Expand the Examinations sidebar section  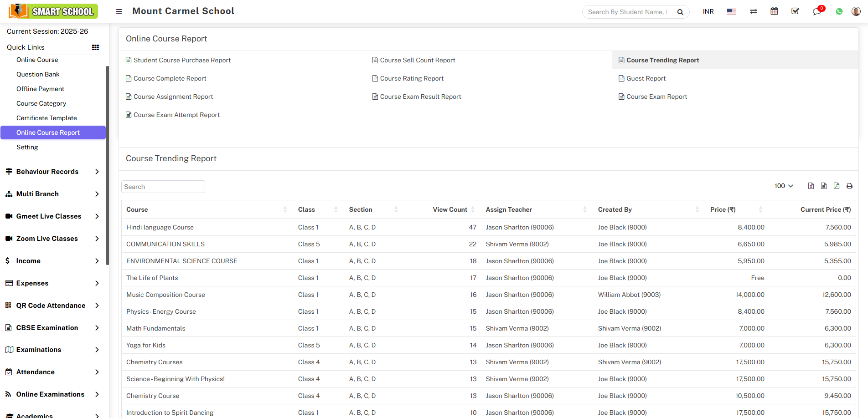52,350
